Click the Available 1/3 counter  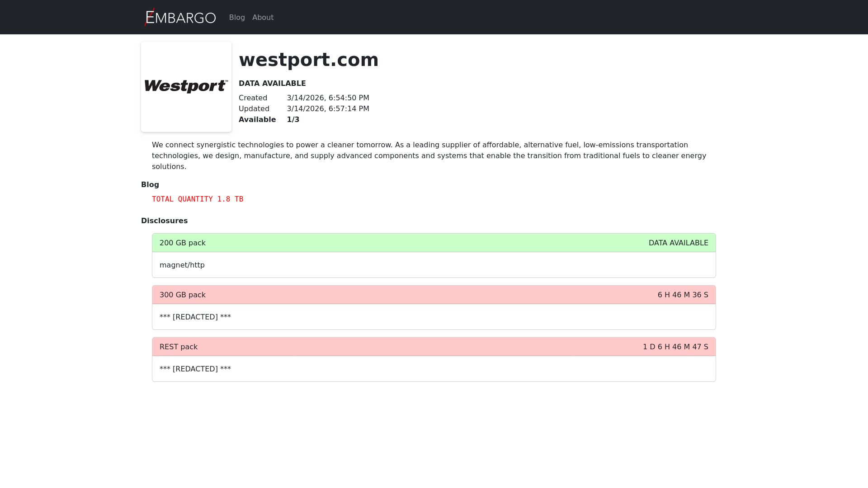(293, 119)
